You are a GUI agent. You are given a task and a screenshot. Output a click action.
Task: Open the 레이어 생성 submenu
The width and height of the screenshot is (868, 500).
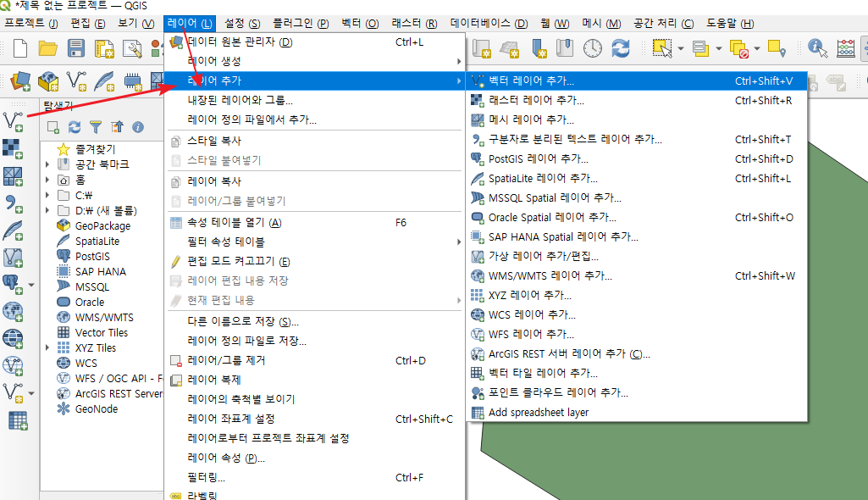(314, 61)
